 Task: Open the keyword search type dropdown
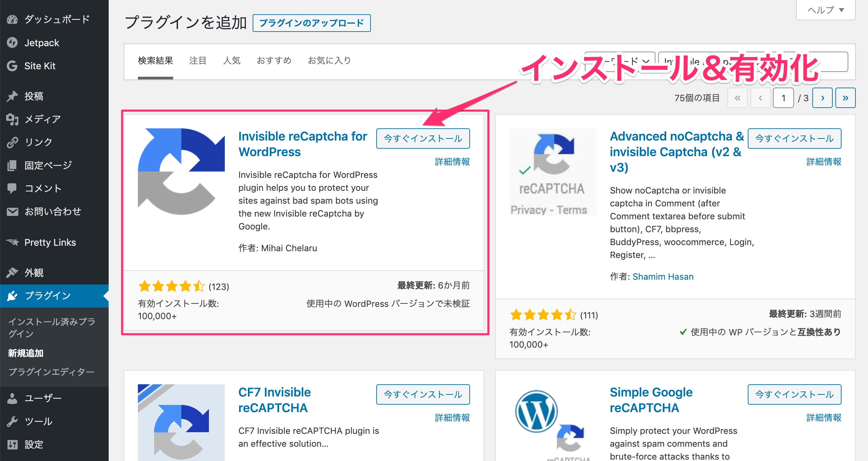[620, 61]
